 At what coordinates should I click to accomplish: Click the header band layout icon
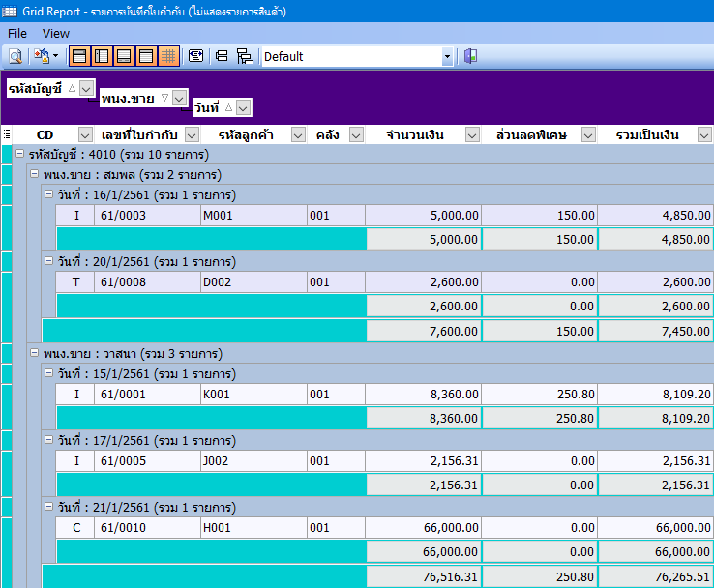[x=146, y=56]
